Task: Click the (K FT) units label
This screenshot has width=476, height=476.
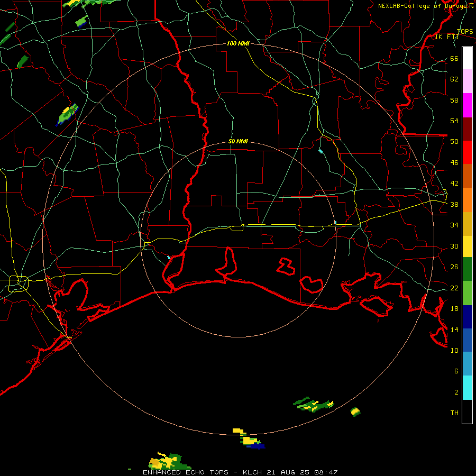Action: (447, 36)
